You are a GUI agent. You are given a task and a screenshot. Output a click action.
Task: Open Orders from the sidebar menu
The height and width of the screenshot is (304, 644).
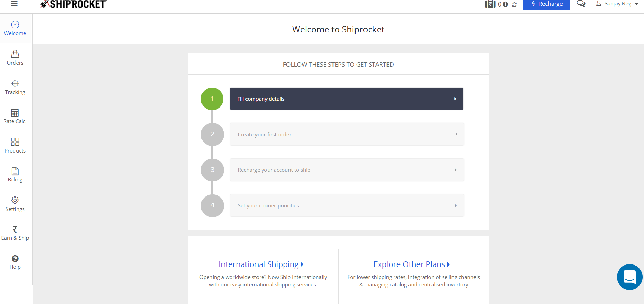tap(15, 58)
